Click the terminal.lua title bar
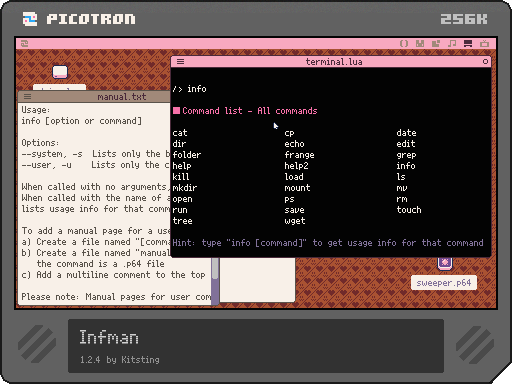 [331, 62]
